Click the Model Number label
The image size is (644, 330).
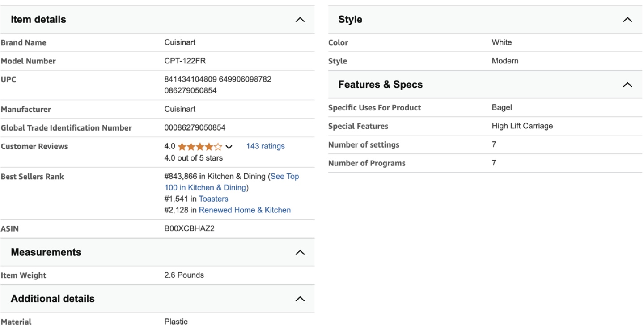pyautogui.click(x=28, y=61)
